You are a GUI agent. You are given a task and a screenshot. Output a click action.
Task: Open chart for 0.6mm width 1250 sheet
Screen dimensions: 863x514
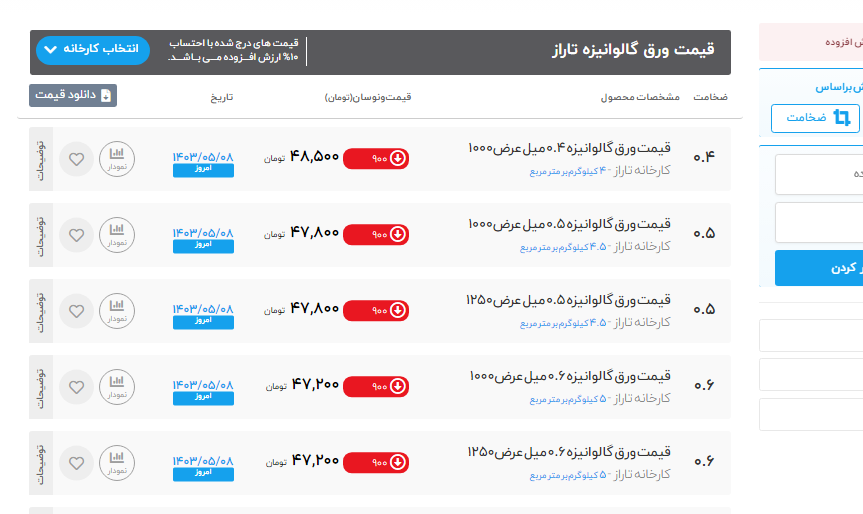pos(117,462)
